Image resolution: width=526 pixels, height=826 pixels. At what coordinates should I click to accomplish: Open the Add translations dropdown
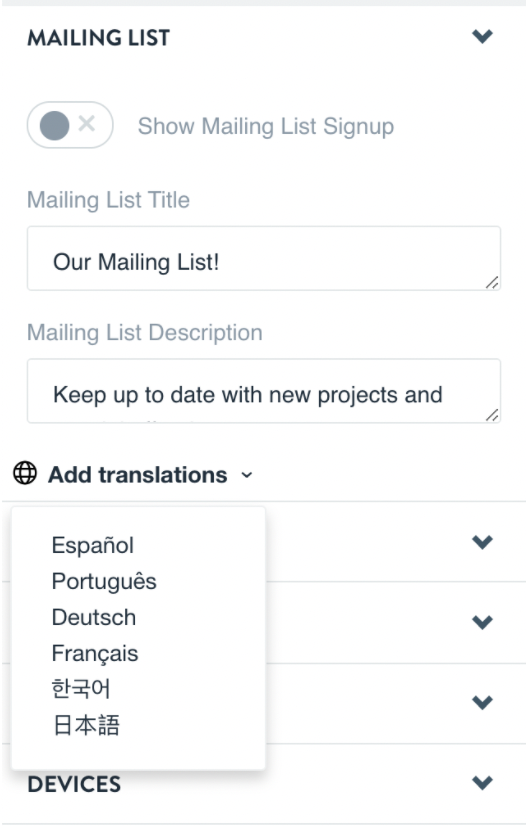[x=137, y=475]
